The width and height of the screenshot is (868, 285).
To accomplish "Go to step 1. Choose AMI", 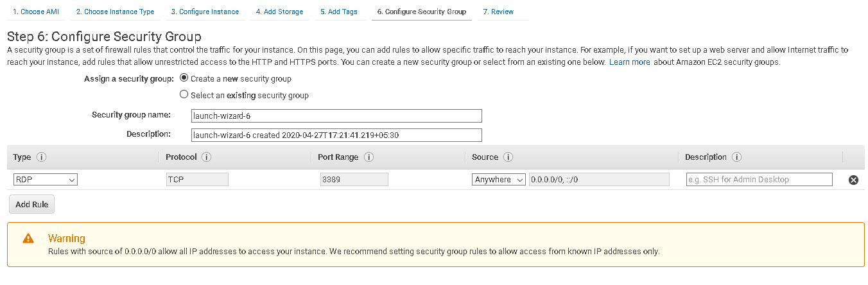I will pyautogui.click(x=35, y=12).
